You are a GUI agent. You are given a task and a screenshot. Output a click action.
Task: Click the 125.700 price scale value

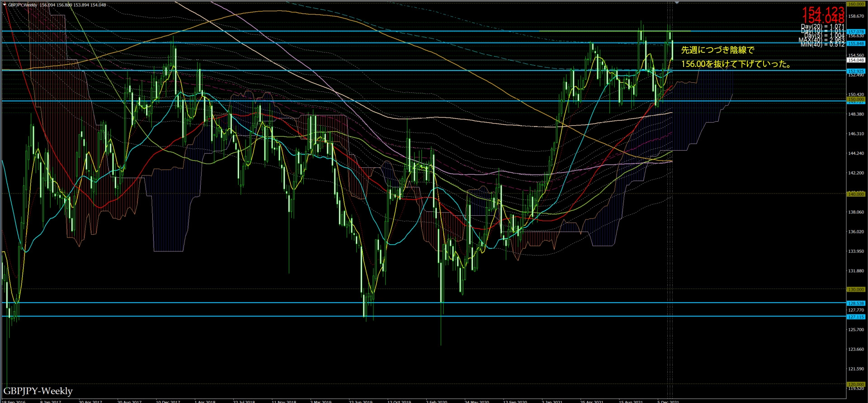pyautogui.click(x=856, y=330)
